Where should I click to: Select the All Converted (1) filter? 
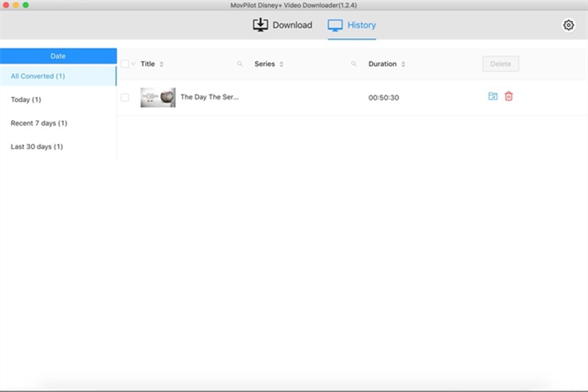click(38, 76)
